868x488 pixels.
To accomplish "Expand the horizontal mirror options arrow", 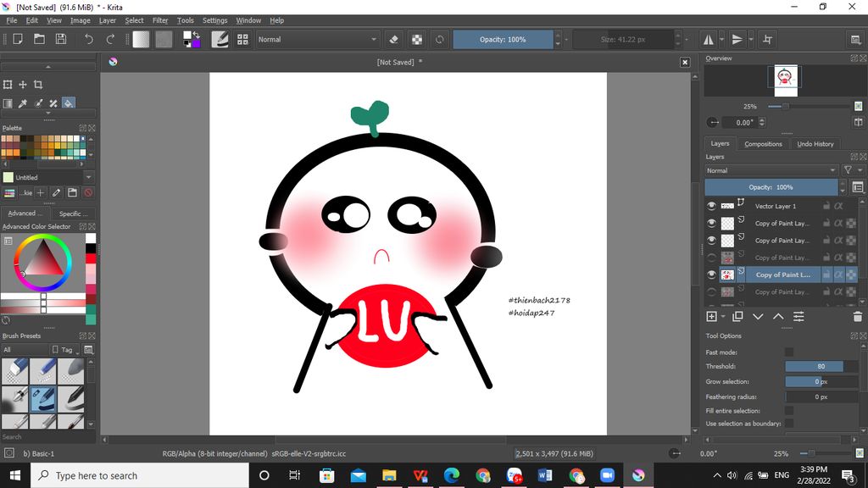I will (x=721, y=39).
